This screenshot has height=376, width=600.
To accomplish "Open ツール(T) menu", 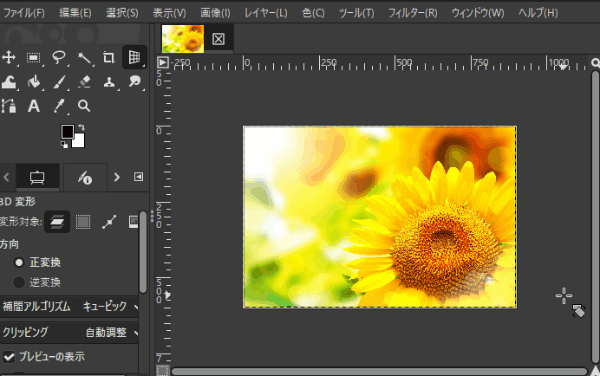I will pos(357,13).
